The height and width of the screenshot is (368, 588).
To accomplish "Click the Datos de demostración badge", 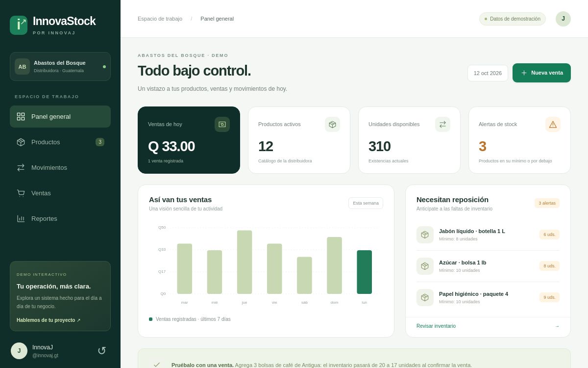I will tap(513, 19).
